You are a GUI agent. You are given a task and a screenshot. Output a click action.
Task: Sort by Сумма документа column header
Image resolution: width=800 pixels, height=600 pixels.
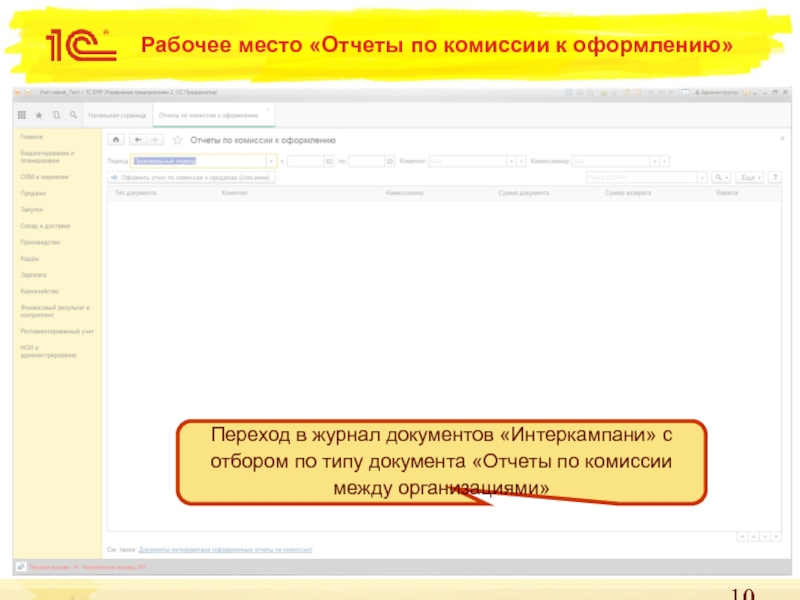point(524,192)
